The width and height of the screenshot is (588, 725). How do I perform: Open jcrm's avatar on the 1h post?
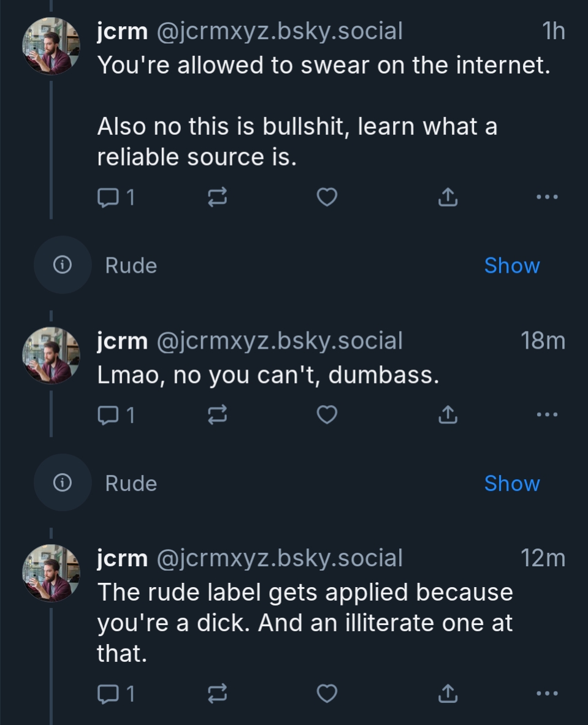[x=51, y=46]
